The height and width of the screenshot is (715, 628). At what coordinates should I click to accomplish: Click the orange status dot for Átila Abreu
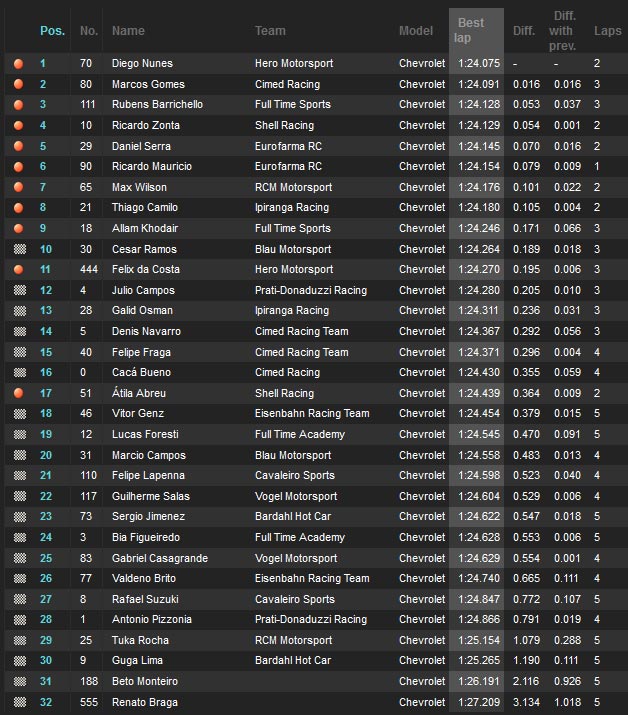click(x=19, y=393)
